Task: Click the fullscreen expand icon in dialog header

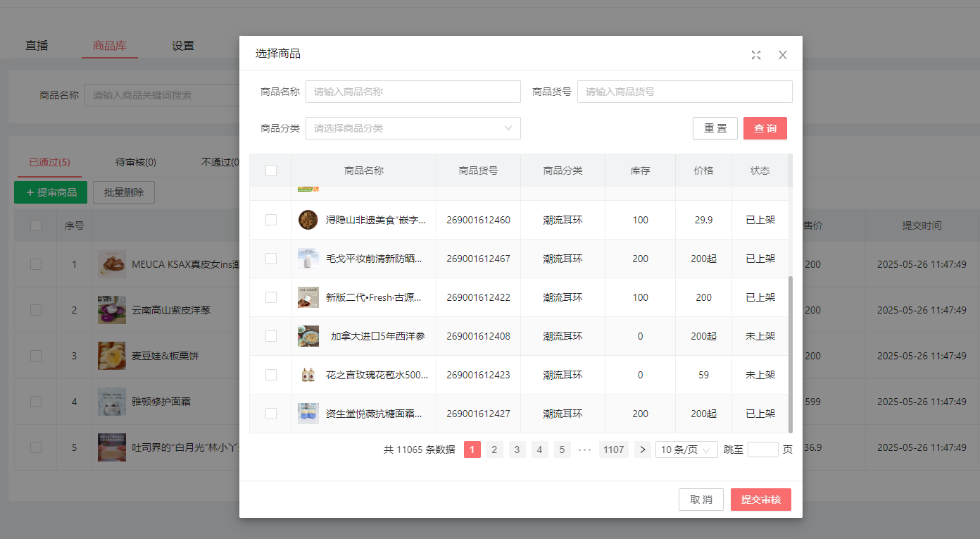Action: click(756, 55)
